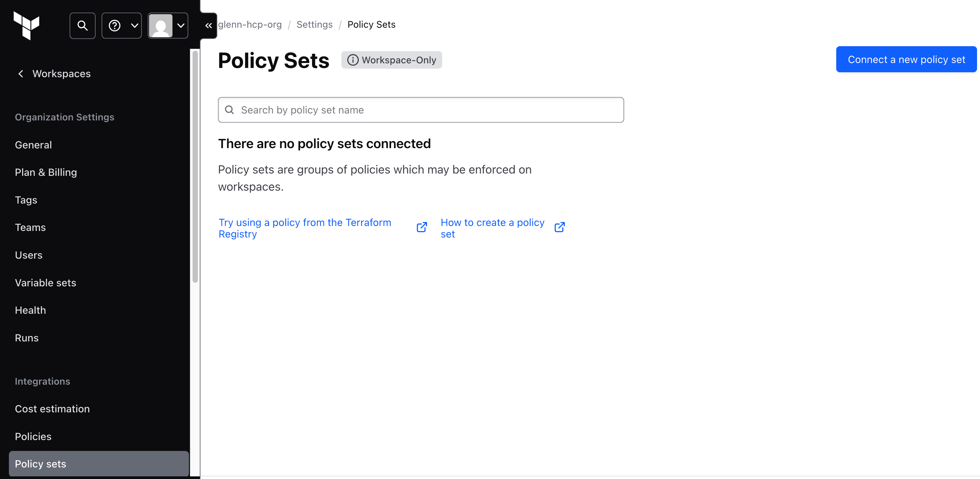Expand the user account dropdown arrow
The width and height of the screenshot is (980, 479).
181,25
